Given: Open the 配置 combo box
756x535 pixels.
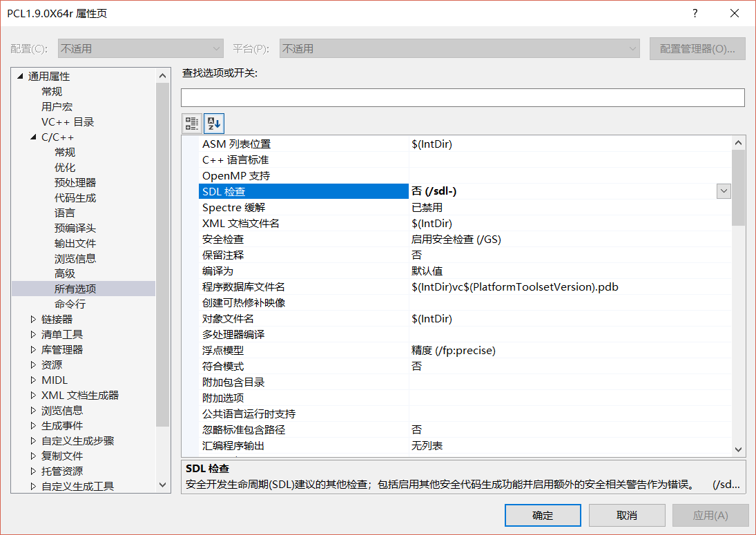Looking at the screenshot, I should tap(141, 49).
